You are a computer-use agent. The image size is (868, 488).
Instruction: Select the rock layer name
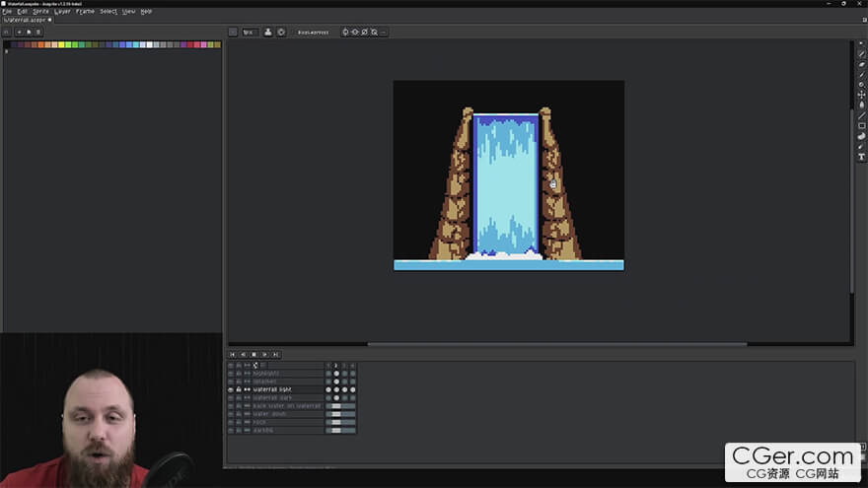coord(259,422)
